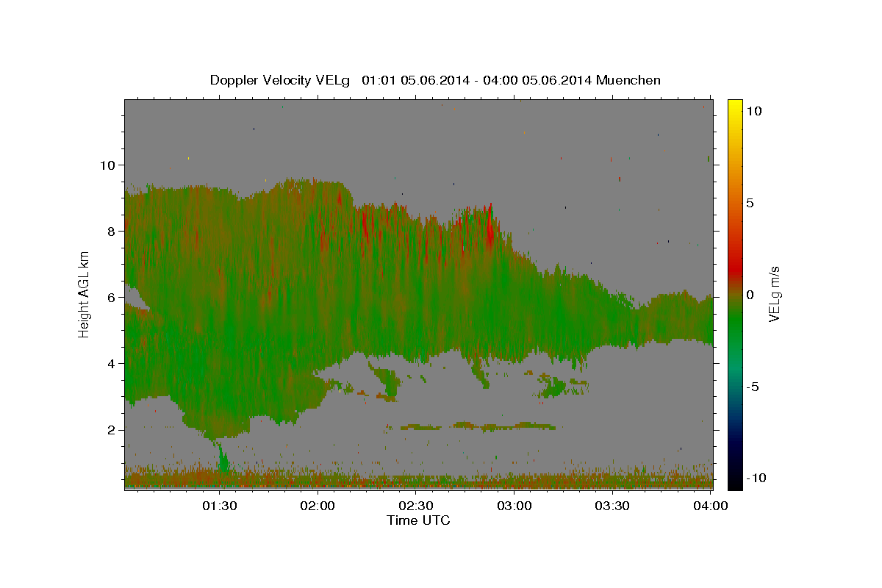Click the colorbar label '-5'

point(752,387)
